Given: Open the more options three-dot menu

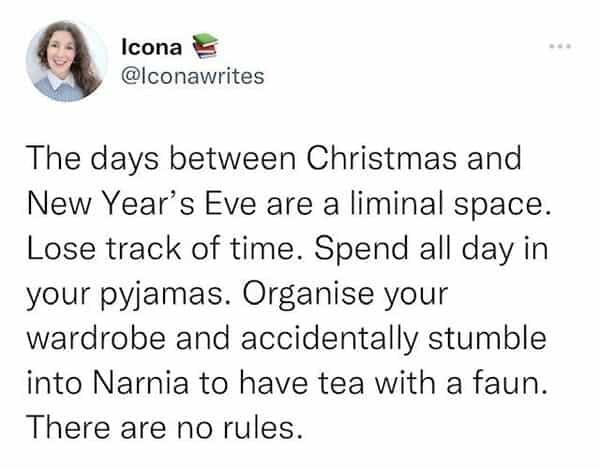Looking at the screenshot, I should 561,47.
